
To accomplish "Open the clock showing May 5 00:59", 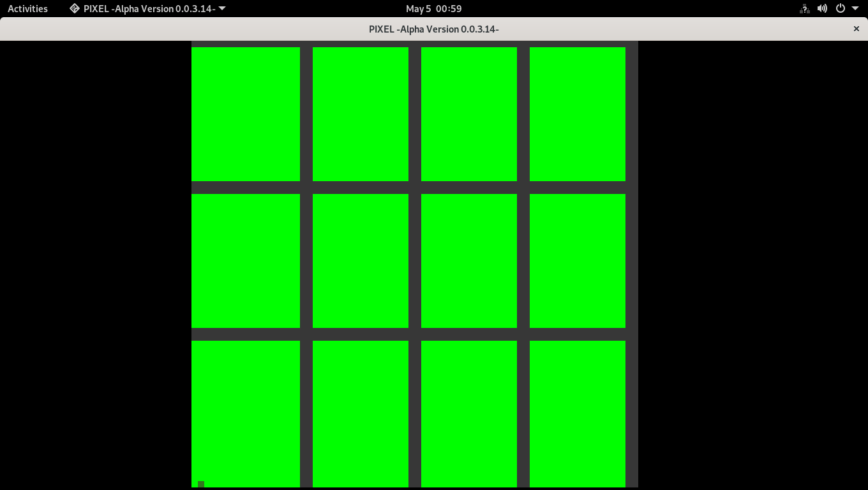I will click(434, 8).
